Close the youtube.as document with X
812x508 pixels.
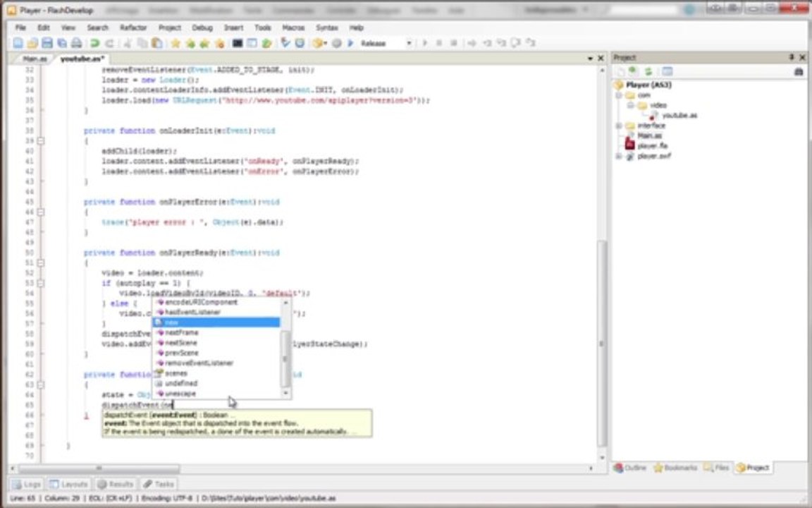tap(601, 59)
